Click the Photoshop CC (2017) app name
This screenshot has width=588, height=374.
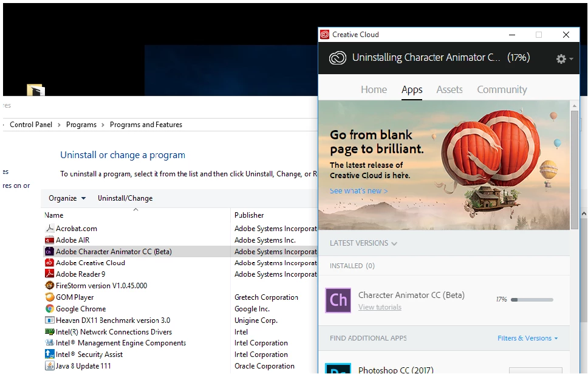pyautogui.click(x=395, y=370)
